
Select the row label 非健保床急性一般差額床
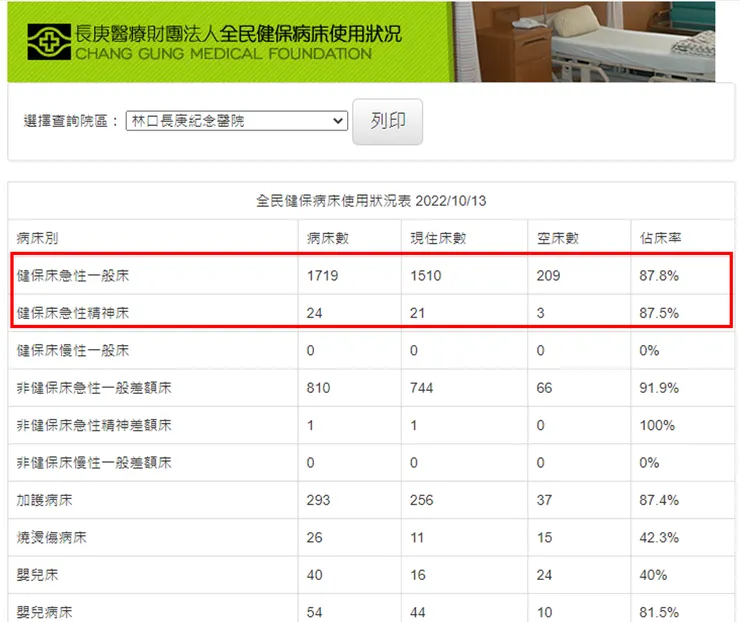pos(94,388)
